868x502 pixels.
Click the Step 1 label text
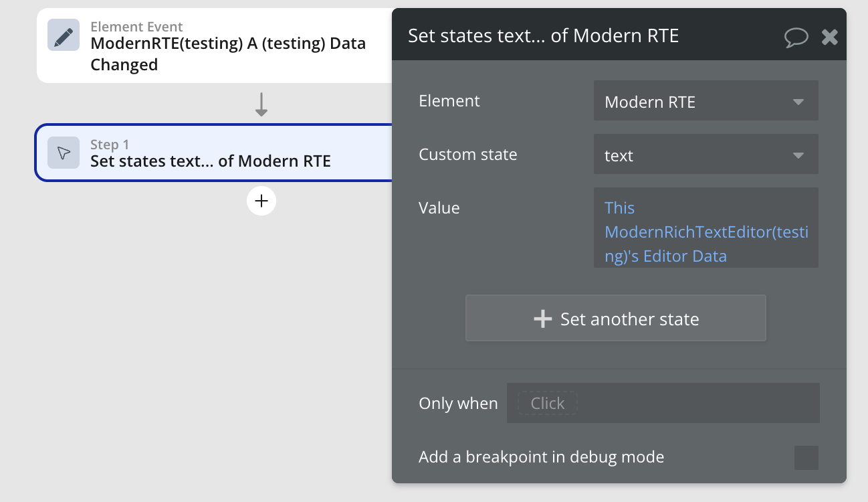tap(110, 145)
